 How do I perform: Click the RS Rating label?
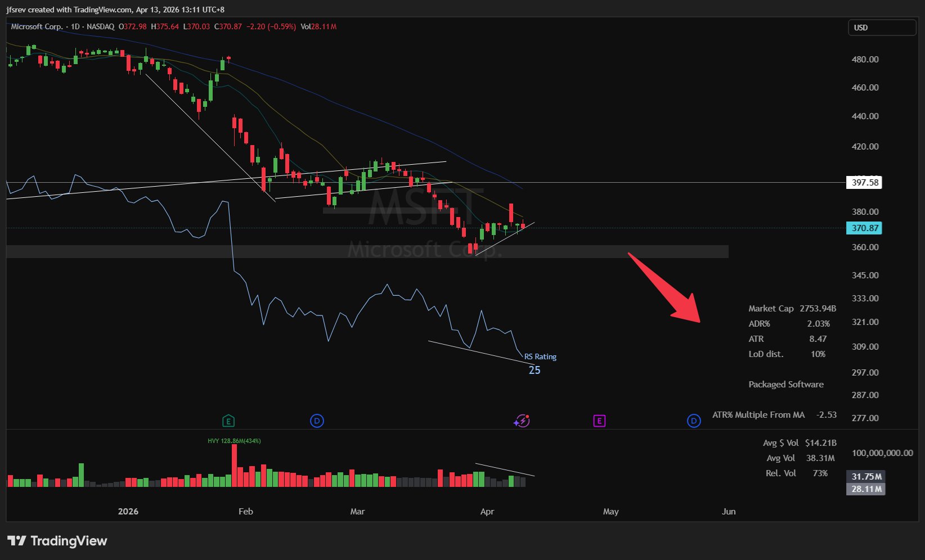(x=540, y=356)
